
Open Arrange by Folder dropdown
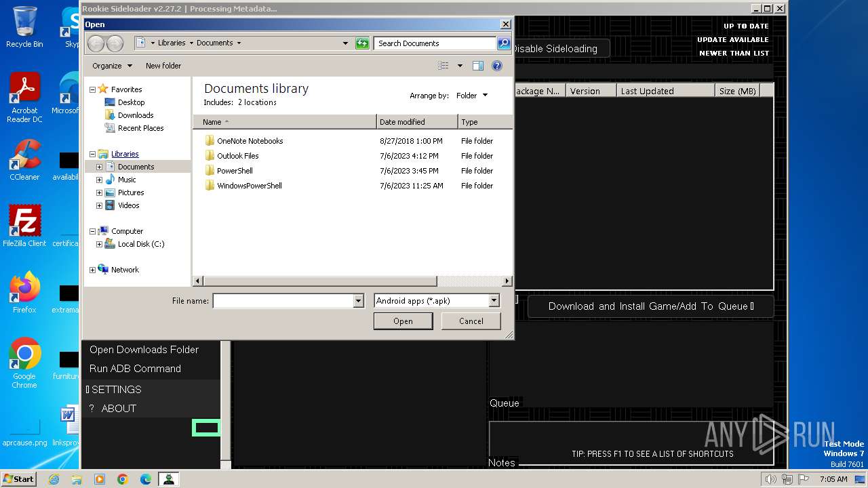click(x=472, y=96)
